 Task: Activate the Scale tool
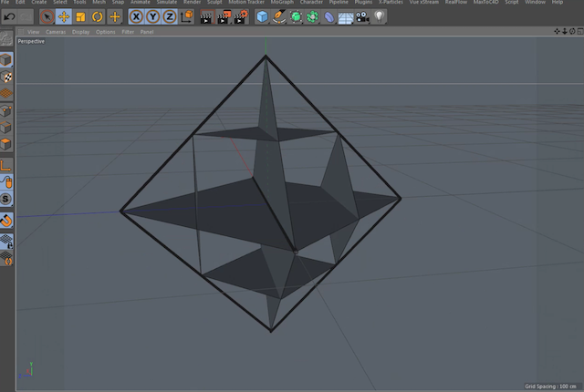tap(80, 16)
